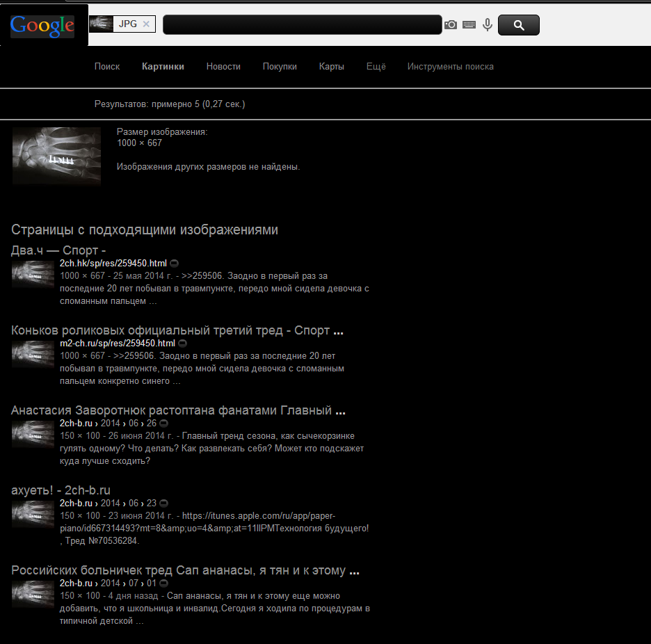Open thumbnail of Анастасия Заворотнюк result

pos(33,434)
